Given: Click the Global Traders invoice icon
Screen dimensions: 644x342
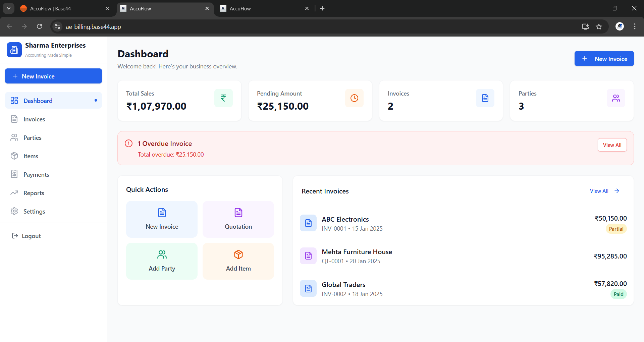Looking at the screenshot, I should click(308, 288).
